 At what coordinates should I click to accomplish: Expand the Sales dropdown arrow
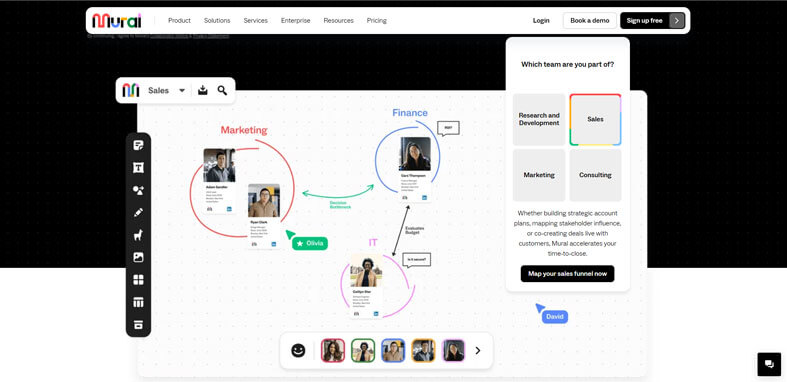(x=182, y=90)
